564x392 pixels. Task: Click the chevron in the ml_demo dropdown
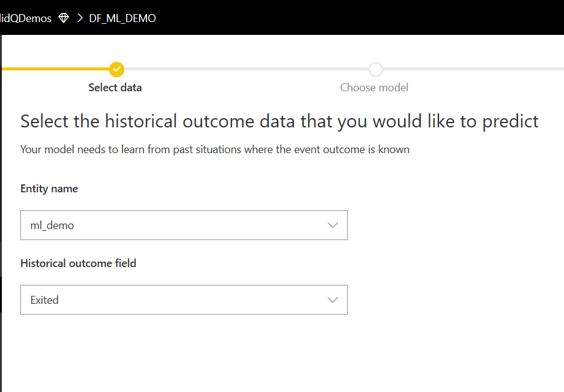tap(333, 225)
